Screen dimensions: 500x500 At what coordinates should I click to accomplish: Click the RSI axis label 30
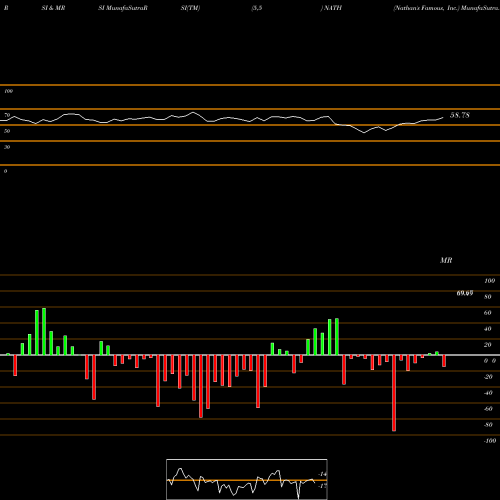pyautogui.click(x=7, y=147)
